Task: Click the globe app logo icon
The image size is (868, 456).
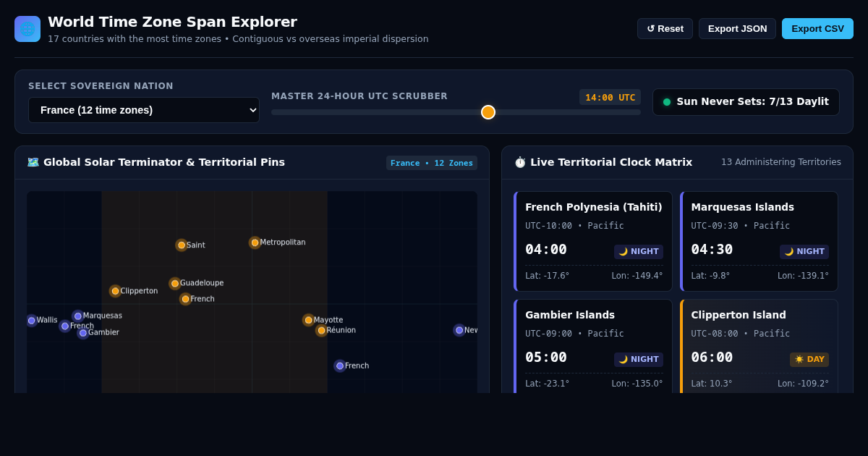Action: coord(27,29)
